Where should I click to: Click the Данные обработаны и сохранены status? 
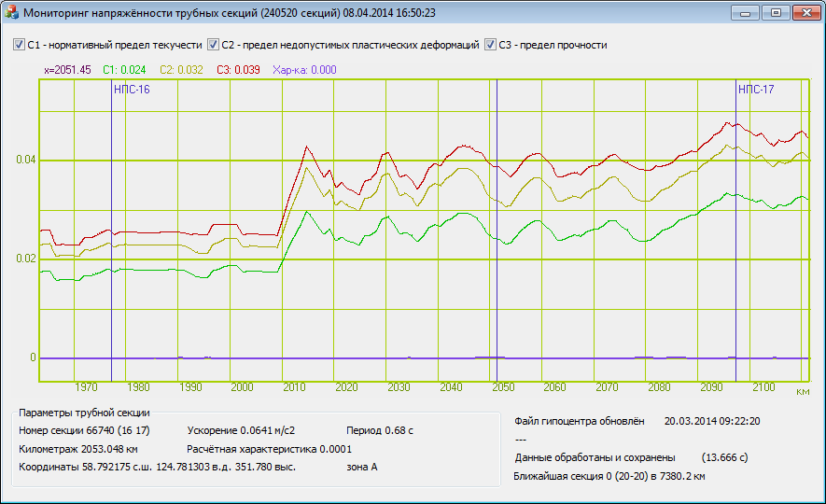[x=595, y=457]
